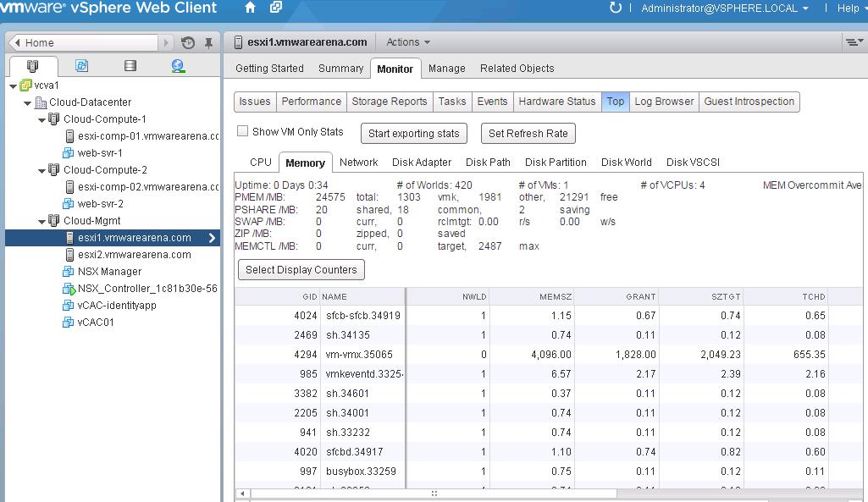Switch to the Manage tab
Image resolution: width=868 pixels, height=502 pixels.
447,68
